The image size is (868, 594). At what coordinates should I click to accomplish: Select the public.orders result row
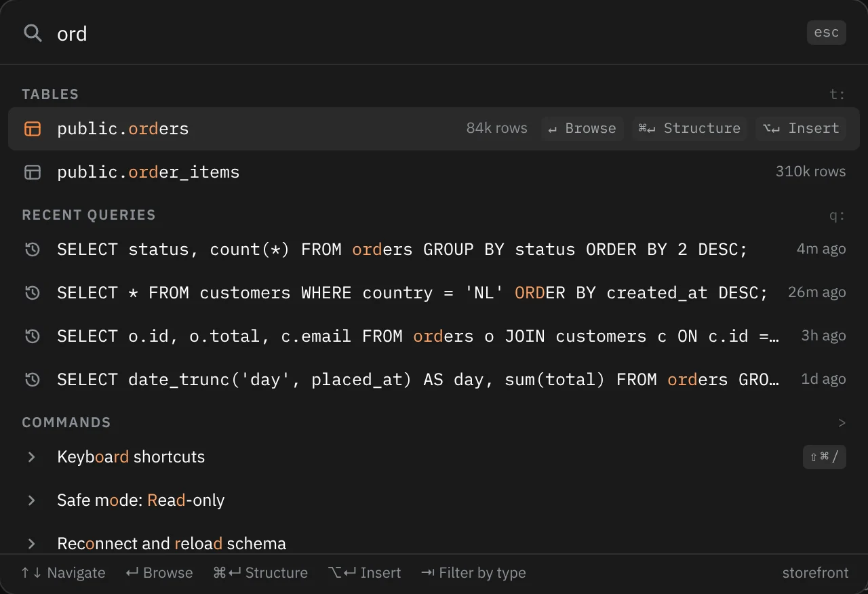click(x=434, y=129)
